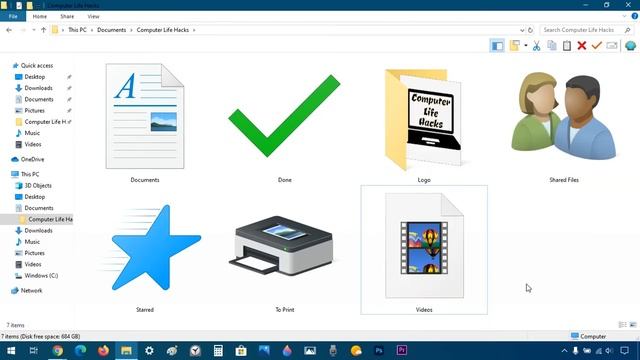This screenshot has width=640, height=360.
Task: Open the address bar history dropdown
Action: pos(522,30)
